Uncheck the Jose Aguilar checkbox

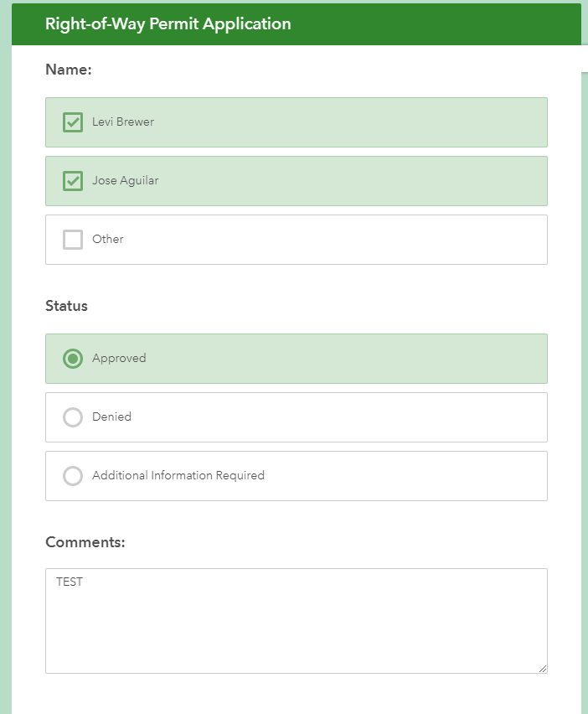click(73, 181)
